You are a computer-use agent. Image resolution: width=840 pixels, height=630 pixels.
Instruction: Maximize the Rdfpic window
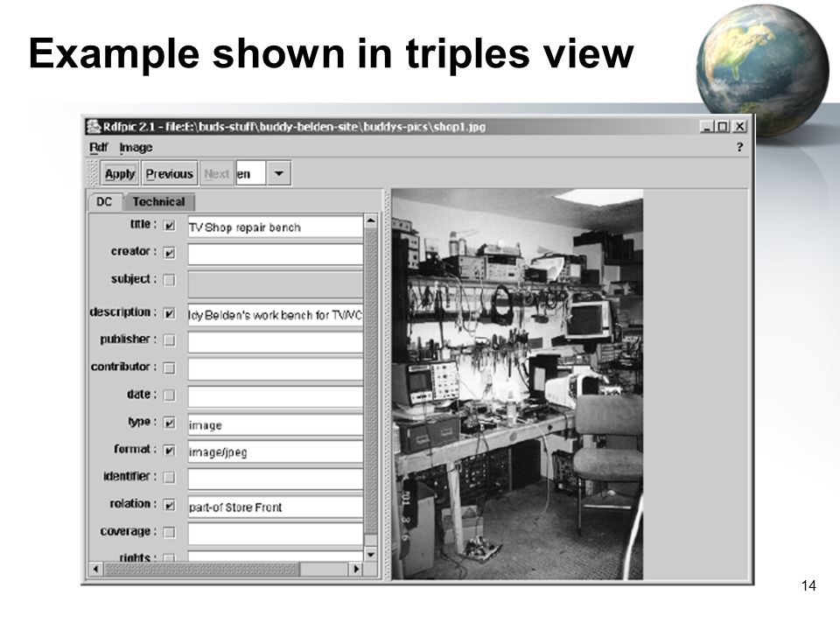coord(723,126)
